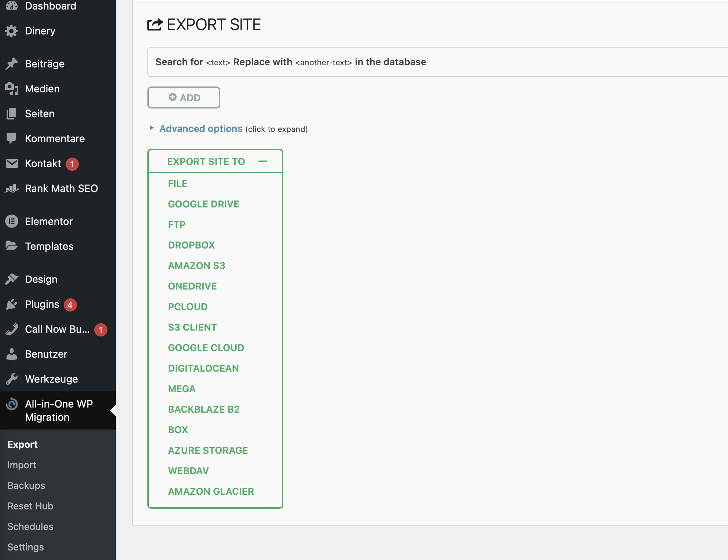Export site to AZURE STORAGE
The width and height of the screenshot is (728, 560).
pyautogui.click(x=208, y=450)
